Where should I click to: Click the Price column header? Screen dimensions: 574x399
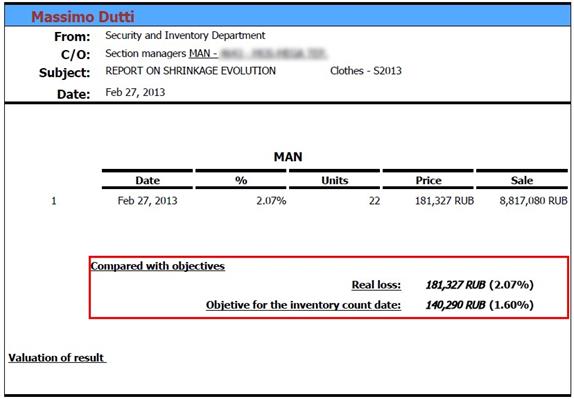(428, 180)
